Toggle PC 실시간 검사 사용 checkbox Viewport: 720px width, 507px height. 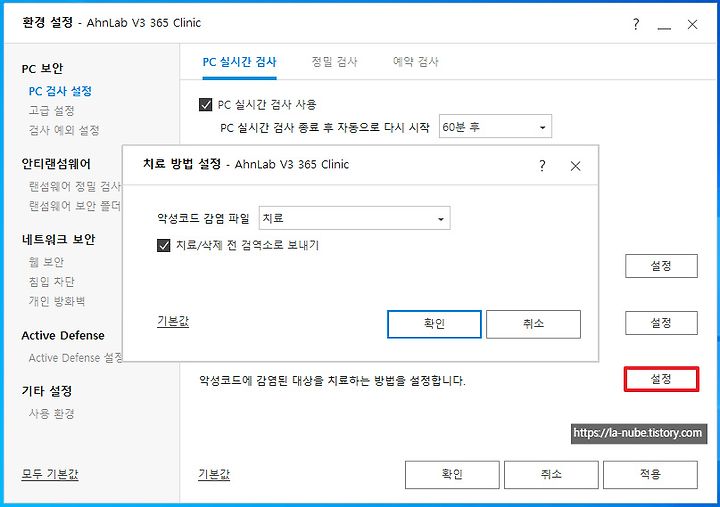click(x=205, y=104)
